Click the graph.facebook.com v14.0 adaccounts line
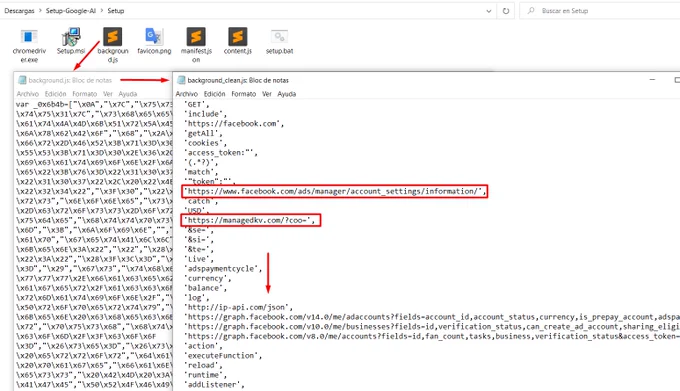 (432, 317)
